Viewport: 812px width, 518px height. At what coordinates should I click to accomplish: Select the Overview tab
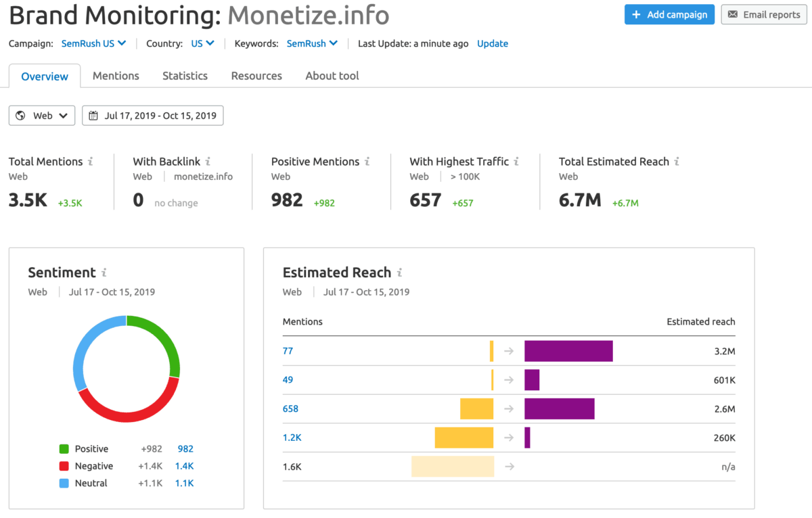[x=45, y=76]
